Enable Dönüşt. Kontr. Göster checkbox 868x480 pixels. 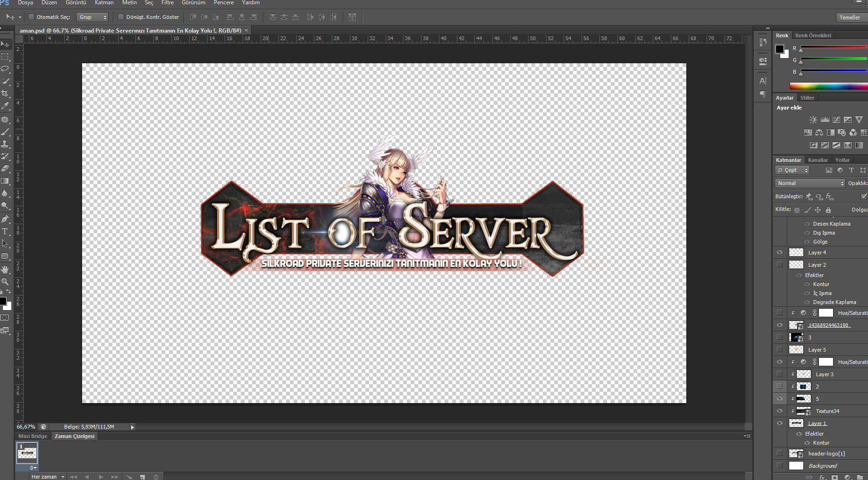coord(121,17)
